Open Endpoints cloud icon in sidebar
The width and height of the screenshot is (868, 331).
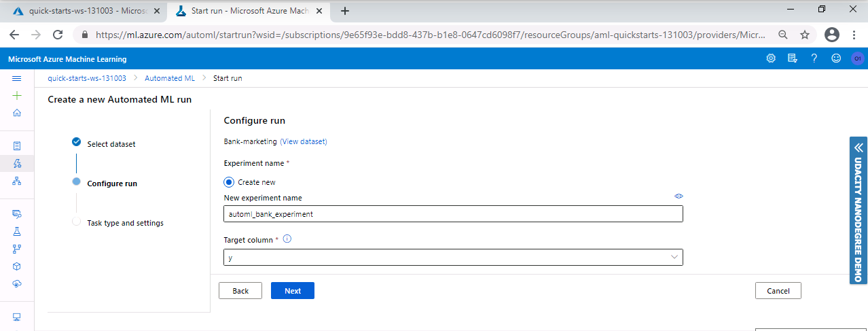17,284
